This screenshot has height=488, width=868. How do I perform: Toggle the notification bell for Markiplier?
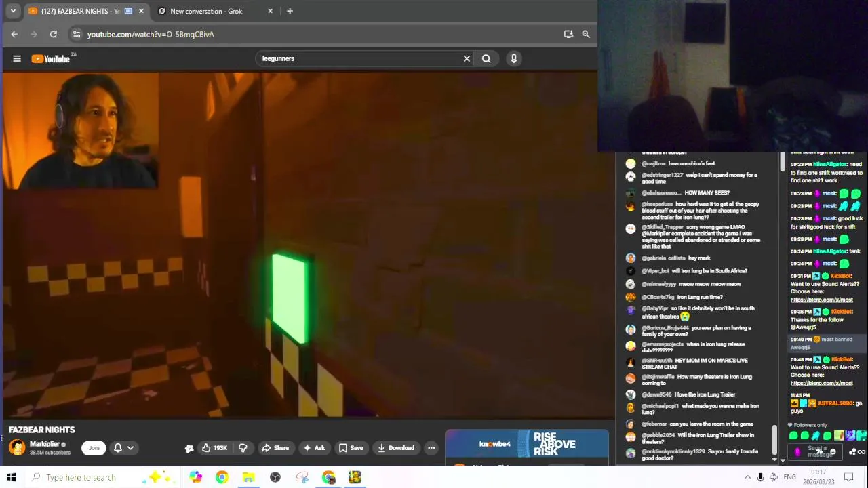pyautogui.click(x=118, y=447)
